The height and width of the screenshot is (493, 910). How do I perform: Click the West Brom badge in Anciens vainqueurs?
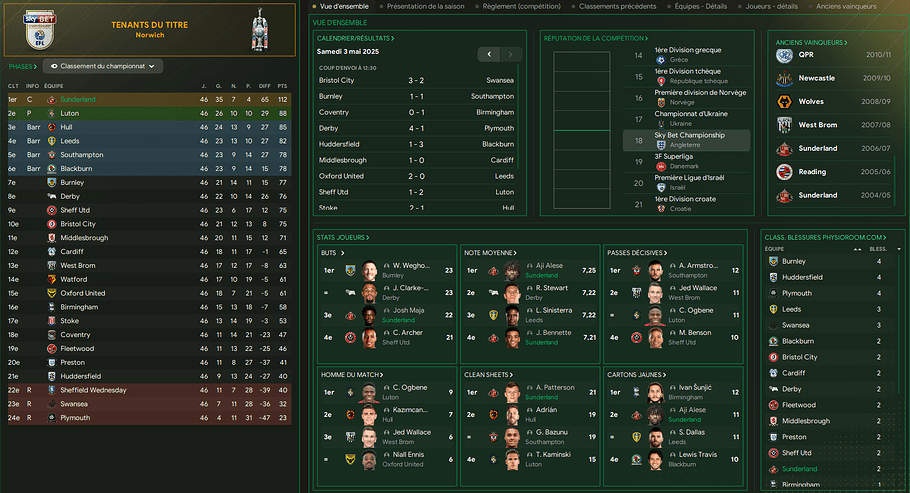(x=784, y=125)
